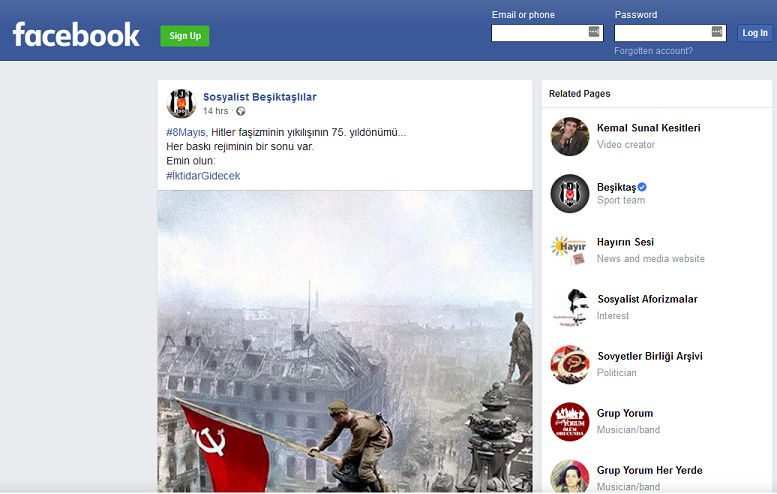
Task: Open the Forgotten account? link
Action: (x=653, y=51)
